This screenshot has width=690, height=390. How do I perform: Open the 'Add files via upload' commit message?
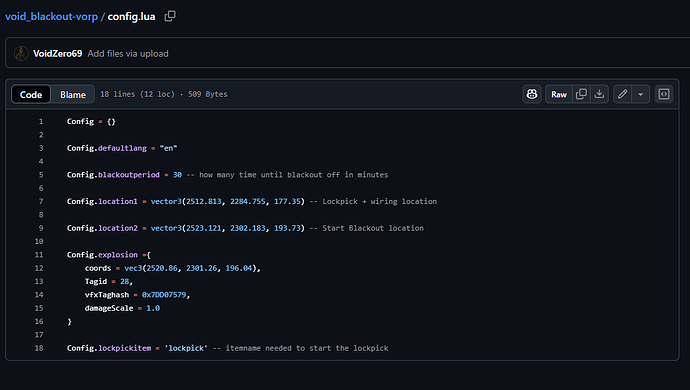(128, 53)
